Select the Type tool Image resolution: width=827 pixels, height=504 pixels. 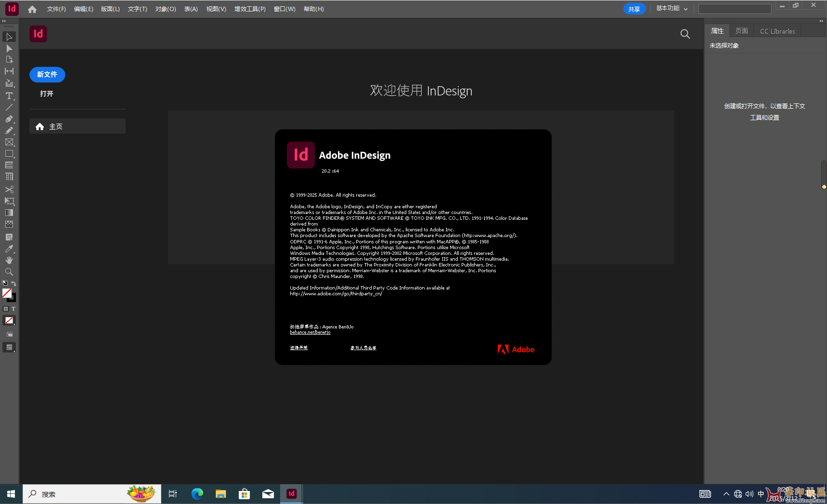[x=9, y=96]
